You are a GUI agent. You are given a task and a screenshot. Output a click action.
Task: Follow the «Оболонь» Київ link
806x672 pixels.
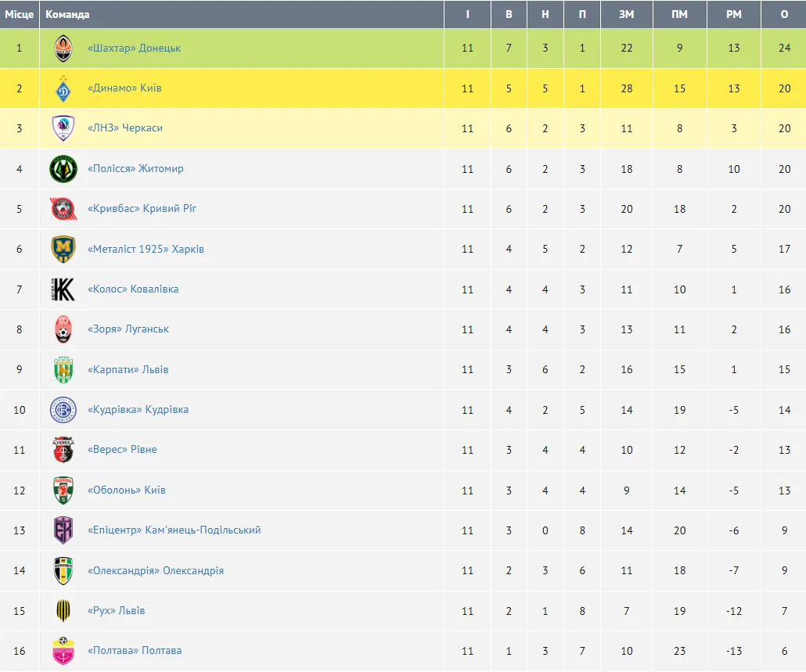pyautogui.click(x=127, y=491)
